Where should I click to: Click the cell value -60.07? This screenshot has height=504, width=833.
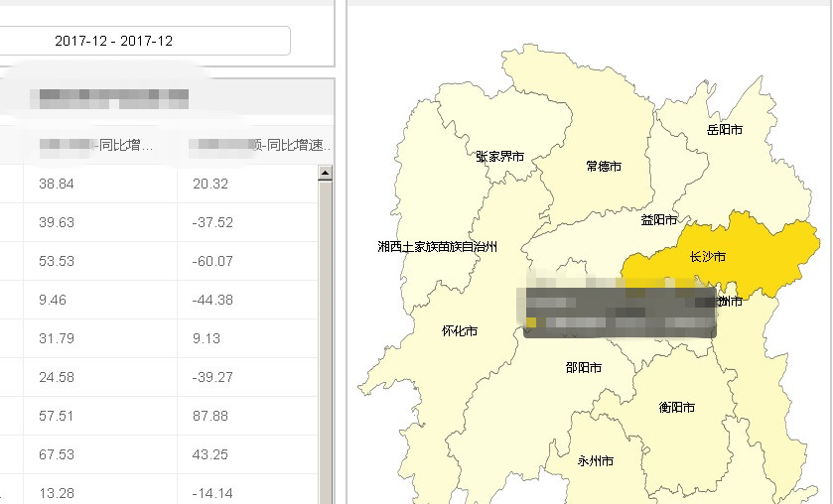[x=212, y=261]
